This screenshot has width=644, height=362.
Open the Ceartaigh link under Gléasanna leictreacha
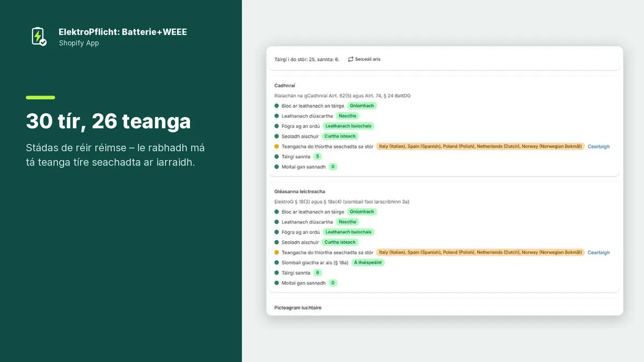[598, 253]
